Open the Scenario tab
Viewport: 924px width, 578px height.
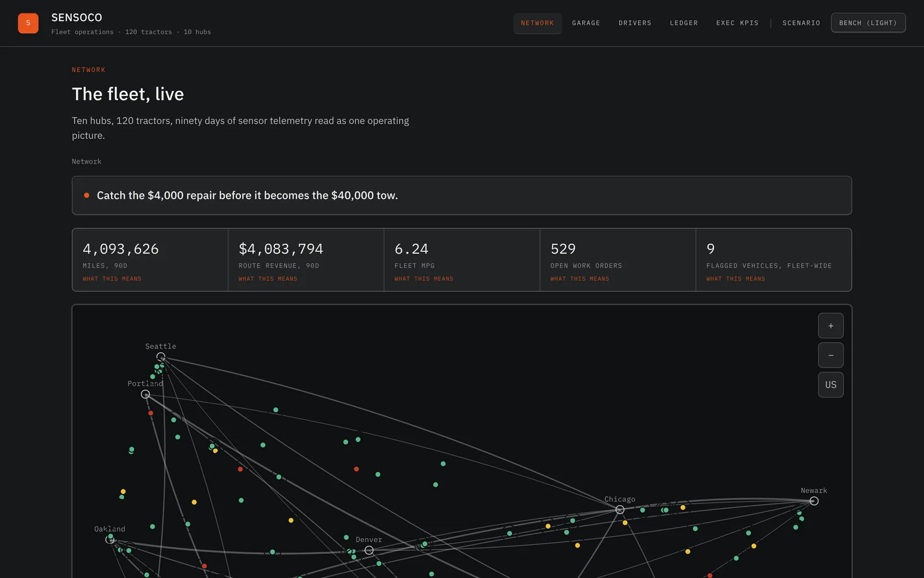[x=801, y=23]
